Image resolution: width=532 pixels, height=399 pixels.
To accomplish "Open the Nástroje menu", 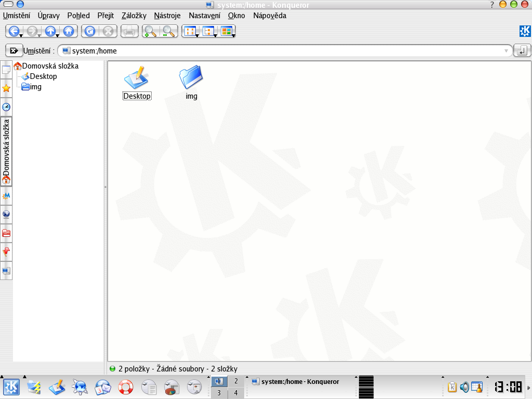I will point(167,16).
